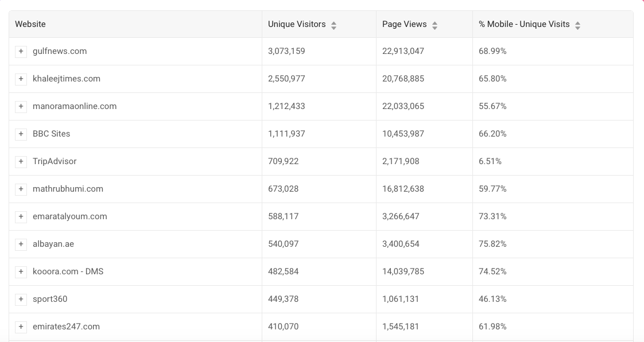644x342 pixels.
Task: Click unique visitors value 410,070
Action: (x=284, y=327)
